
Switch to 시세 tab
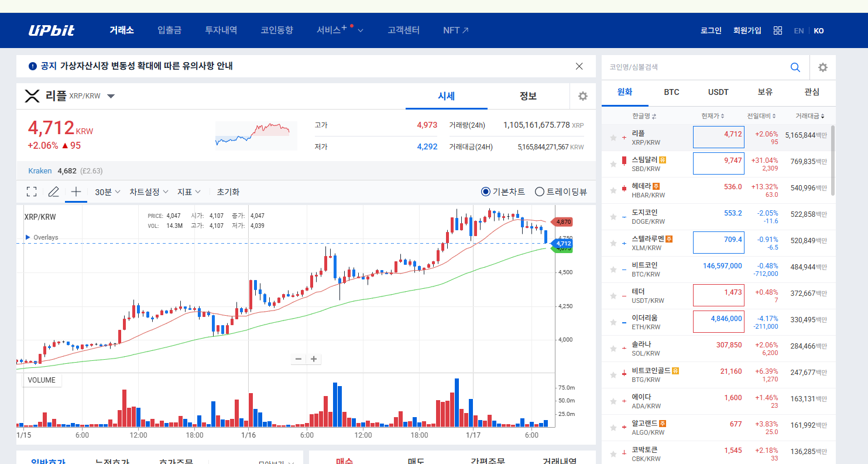(x=447, y=96)
